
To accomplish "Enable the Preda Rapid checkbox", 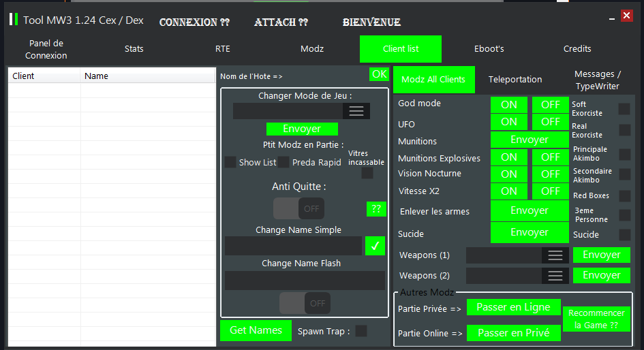I will pos(283,162).
